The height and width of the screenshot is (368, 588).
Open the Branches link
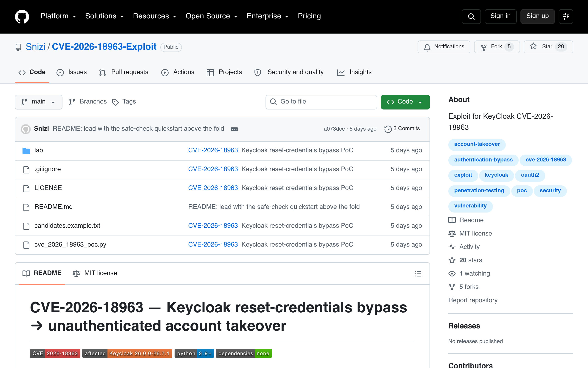(x=88, y=102)
